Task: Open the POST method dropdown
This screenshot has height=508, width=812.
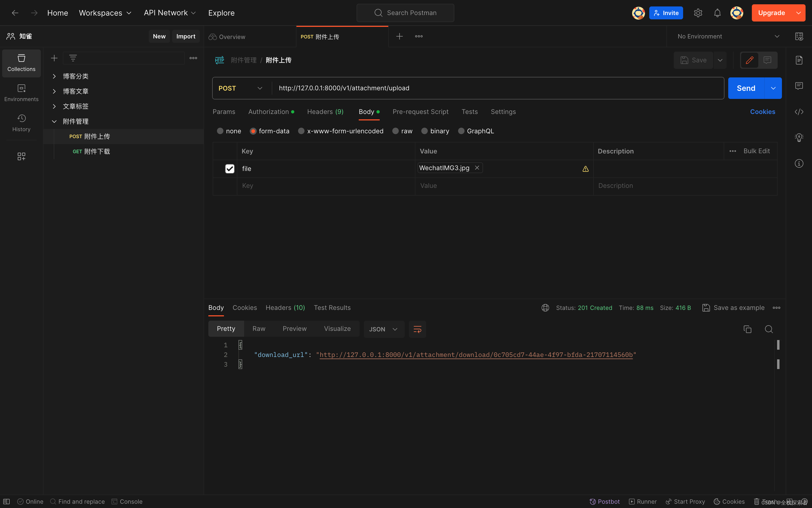Action: coord(241,88)
